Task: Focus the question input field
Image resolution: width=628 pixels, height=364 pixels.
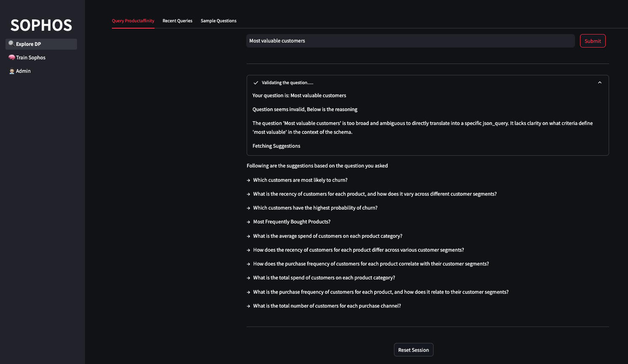Action: point(410,41)
